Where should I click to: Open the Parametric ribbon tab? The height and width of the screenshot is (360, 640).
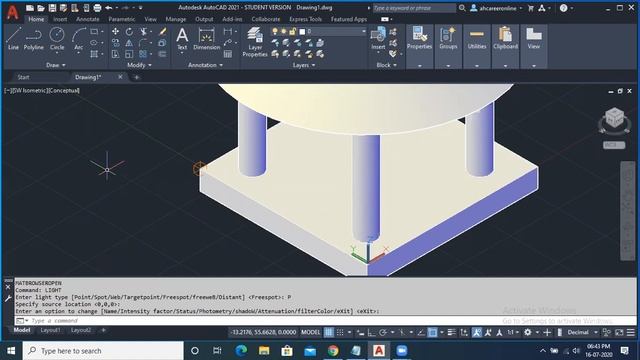(x=122, y=19)
